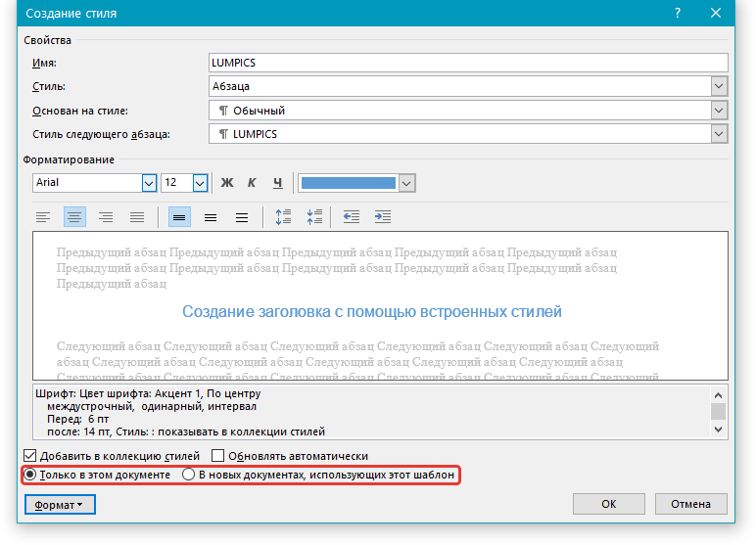Click the ОК button
Screen dimensions: 756x545
pyautogui.click(x=608, y=504)
